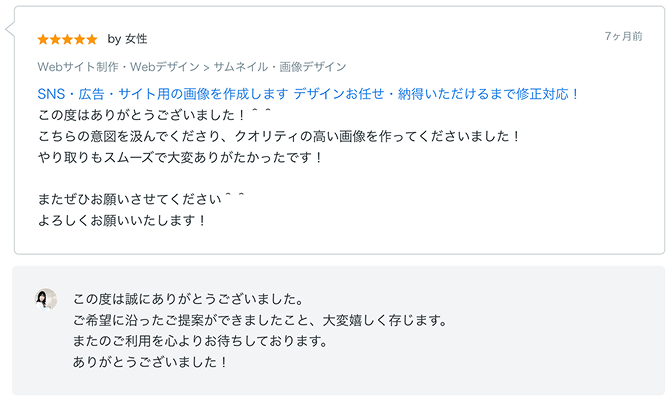Click the fourth orange rating star

tap(80, 39)
